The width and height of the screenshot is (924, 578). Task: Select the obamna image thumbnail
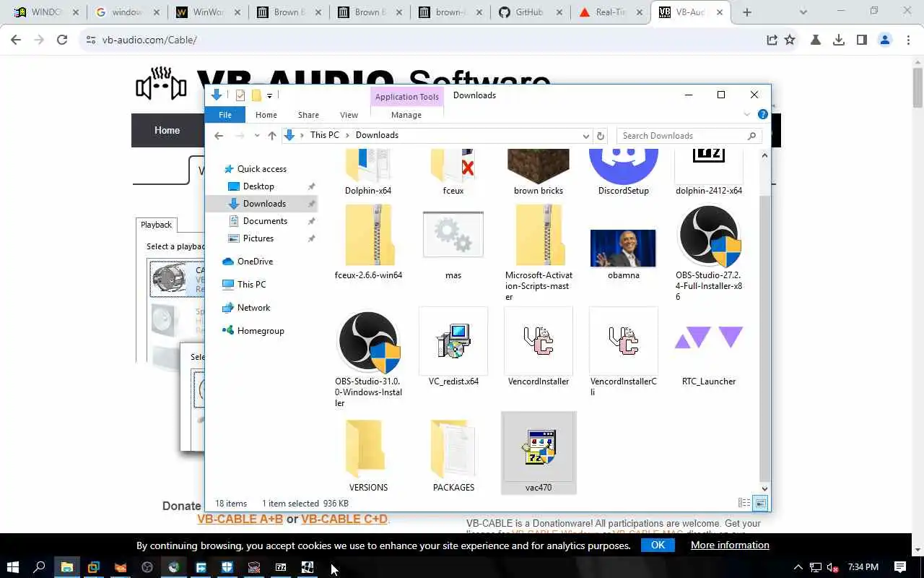pyautogui.click(x=623, y=254)
